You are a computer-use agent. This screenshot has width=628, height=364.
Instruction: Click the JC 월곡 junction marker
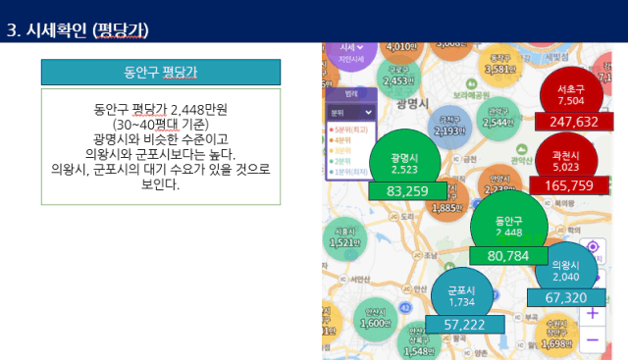click(x=446, y=338)
